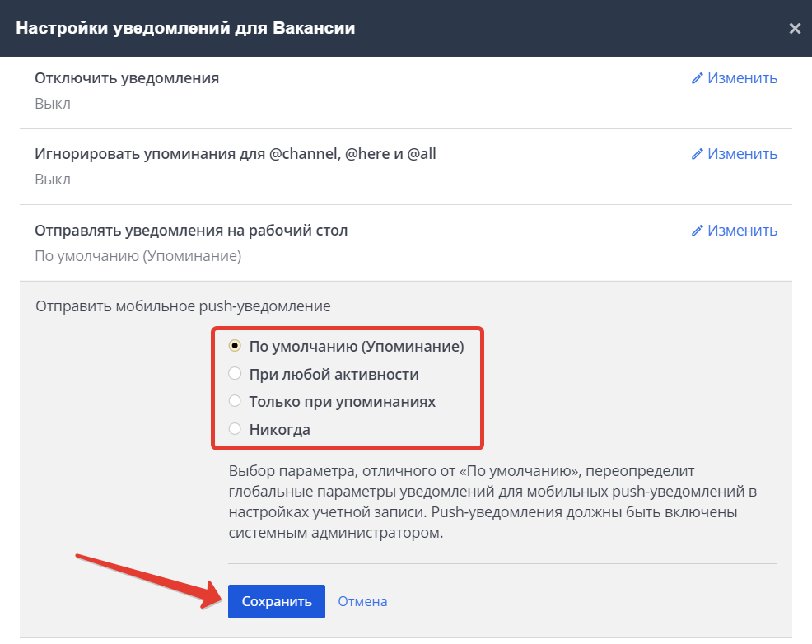Image resolution: width=812 pixels, height=644 pixels.
Task: Click the 'Выкл' status under the @all setting
Action: (52, 180)
